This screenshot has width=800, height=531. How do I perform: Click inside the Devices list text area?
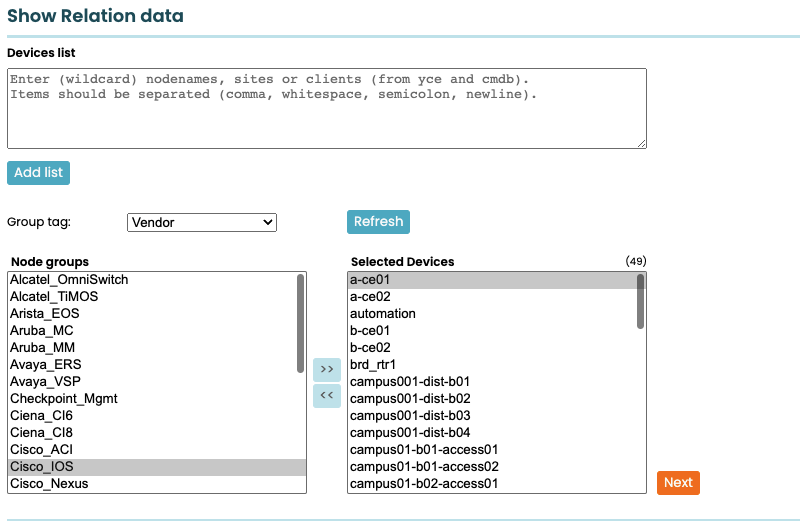point(326,108)
